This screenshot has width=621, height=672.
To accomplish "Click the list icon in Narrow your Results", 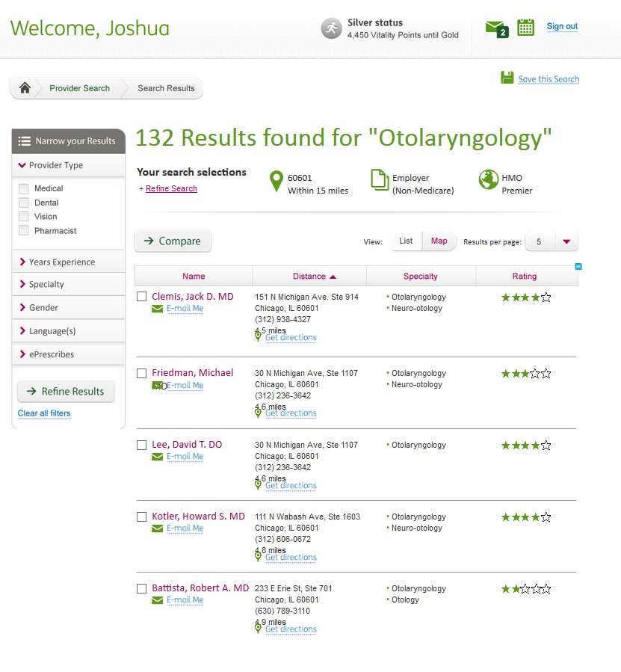I will tap(25, 141).
